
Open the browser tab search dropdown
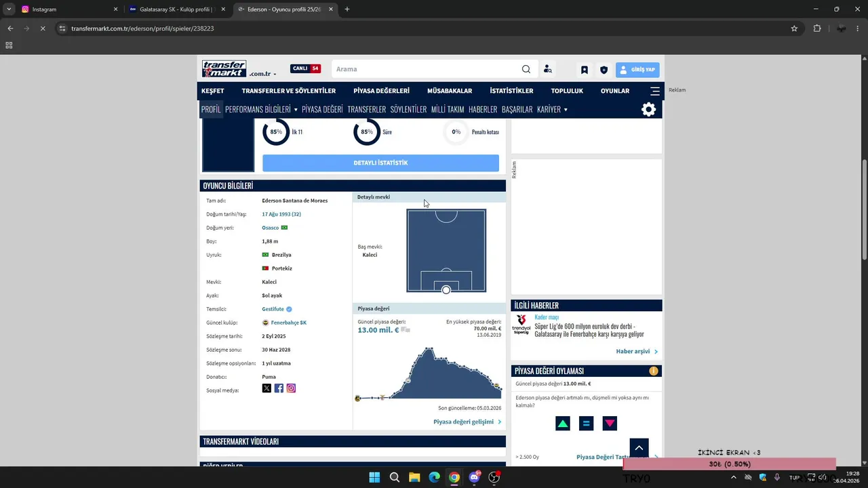(9, 9)
